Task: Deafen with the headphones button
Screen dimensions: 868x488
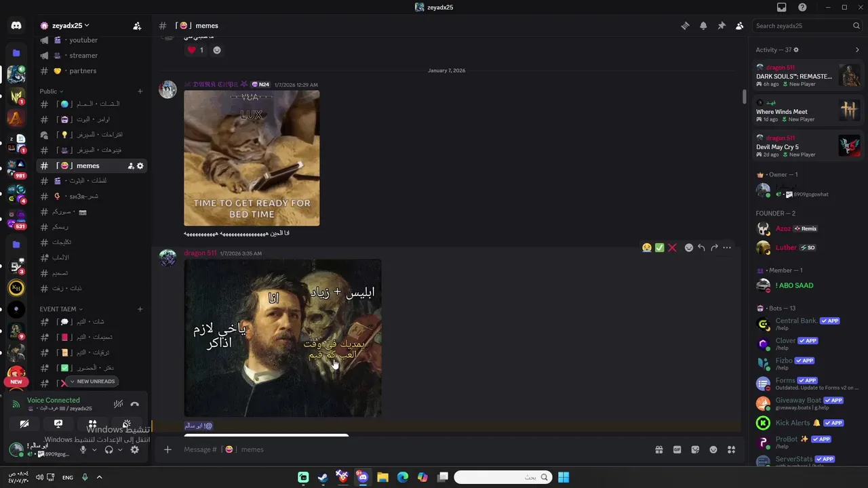Action: (109, 449)
